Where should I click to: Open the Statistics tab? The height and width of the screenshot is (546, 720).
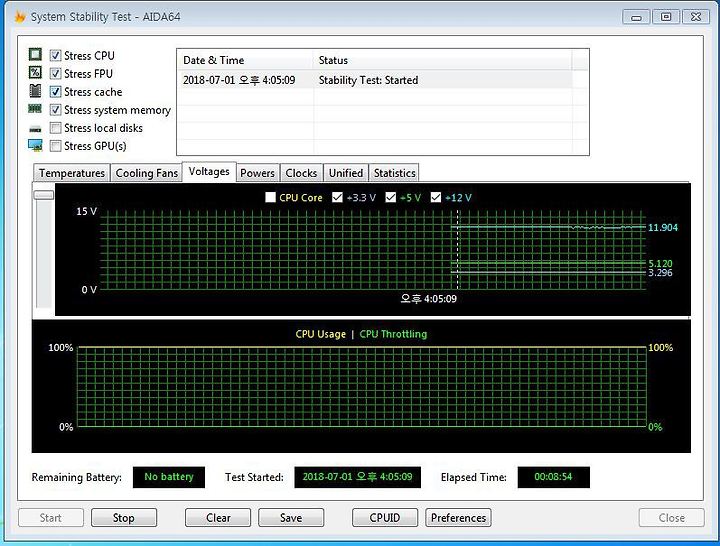click(394, 173)
